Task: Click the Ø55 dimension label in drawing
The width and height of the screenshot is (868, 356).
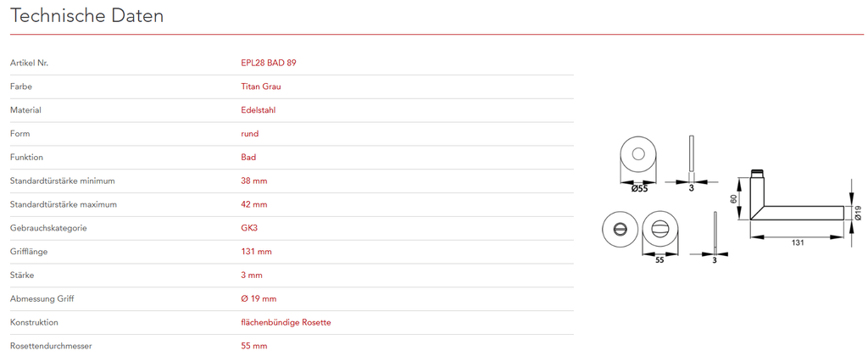Action: [x=639, y=188]
